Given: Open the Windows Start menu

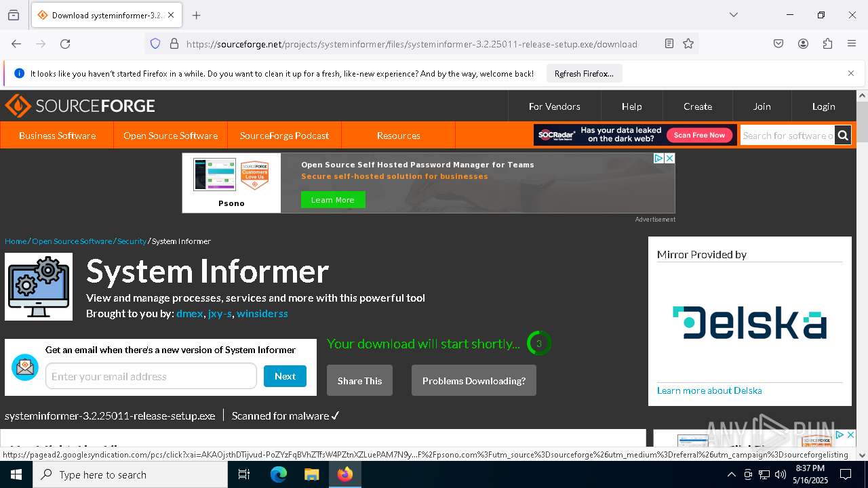Looking at the screenshot, I should pos(16,474).
